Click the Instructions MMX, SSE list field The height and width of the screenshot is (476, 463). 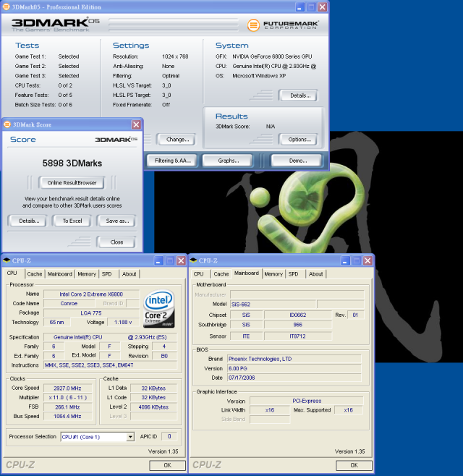click(x=110, y=365)
